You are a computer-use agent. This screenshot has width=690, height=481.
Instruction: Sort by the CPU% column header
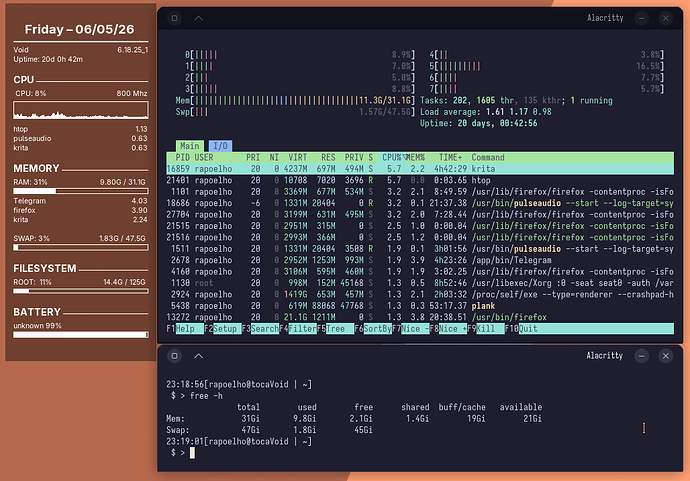point(392,158)
